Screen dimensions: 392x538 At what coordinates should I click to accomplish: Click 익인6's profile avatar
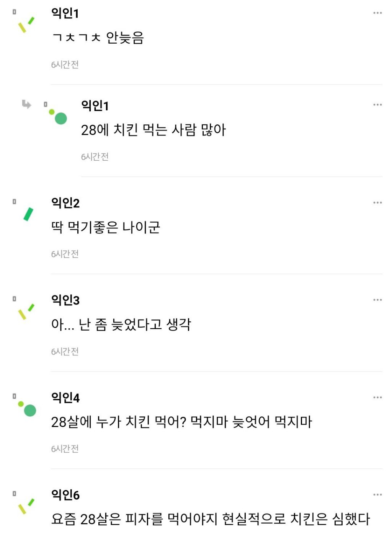click(x=26, y=506)
